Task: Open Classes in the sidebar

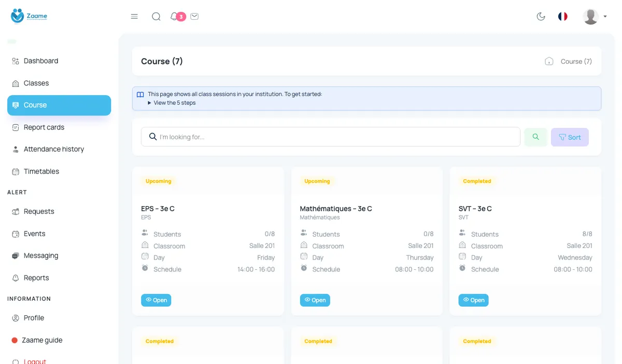Action: click(59, 83)
